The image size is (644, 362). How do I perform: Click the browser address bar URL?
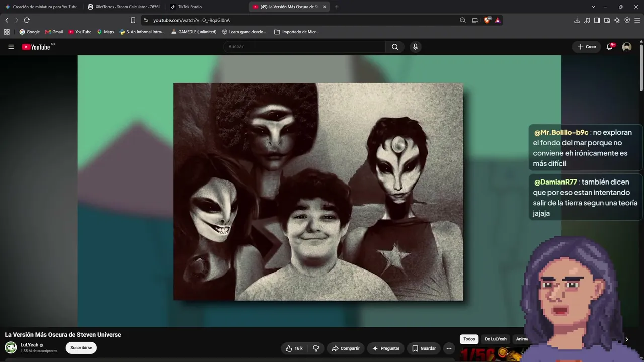(x=192, y=20)
